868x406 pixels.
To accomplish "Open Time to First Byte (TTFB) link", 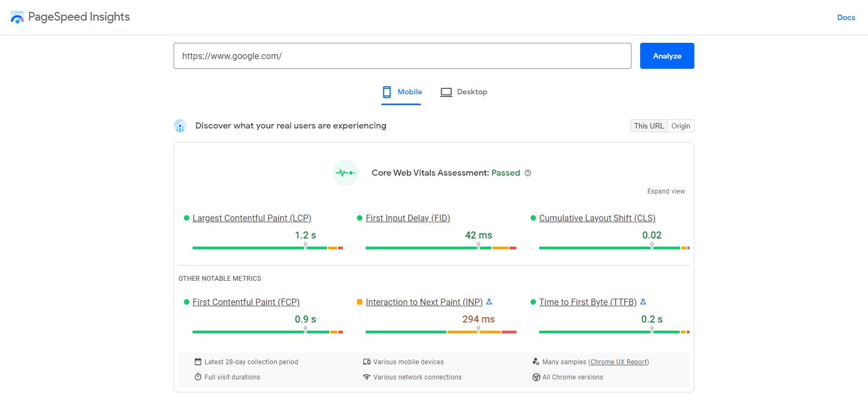I will coord(588,302).
